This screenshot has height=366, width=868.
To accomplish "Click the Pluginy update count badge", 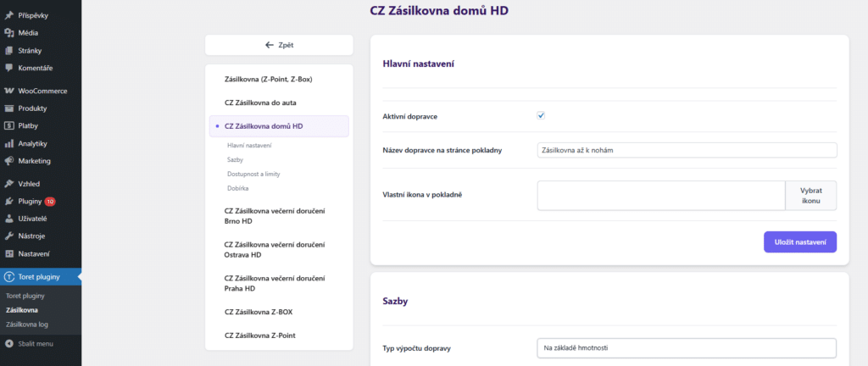I will [x=50, y=202].
